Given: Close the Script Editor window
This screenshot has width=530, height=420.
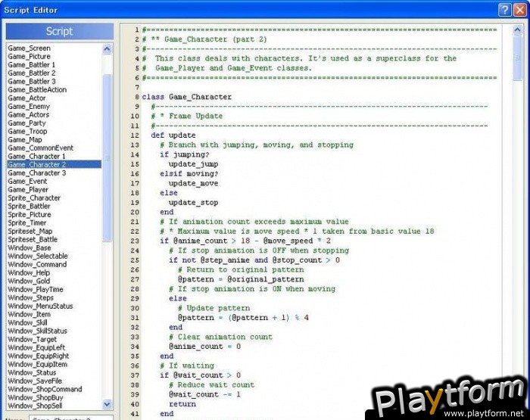Looking at the screenshot, I should click(520, 10).
